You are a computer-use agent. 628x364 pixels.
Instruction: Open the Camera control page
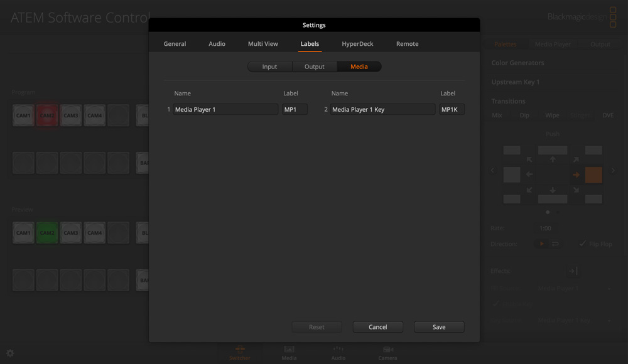[x=387, y=353]
